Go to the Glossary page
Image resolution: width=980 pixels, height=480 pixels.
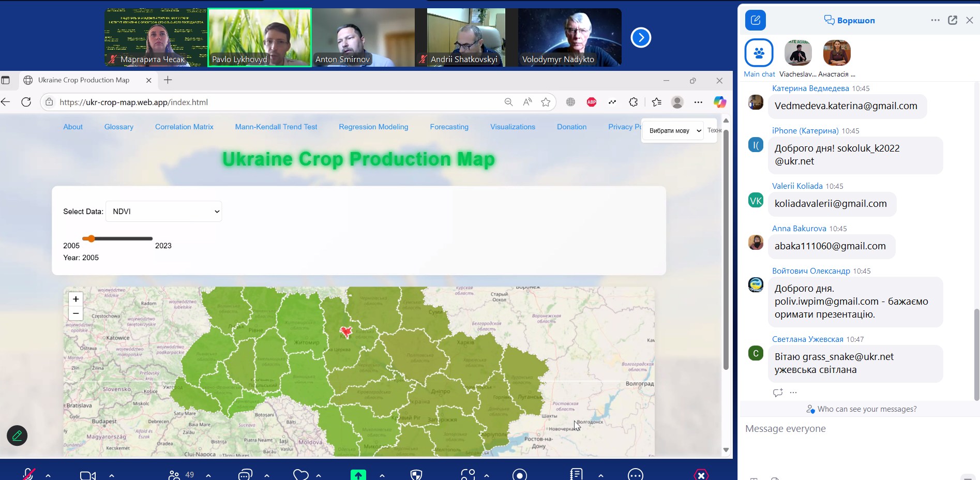click(119, 127)
